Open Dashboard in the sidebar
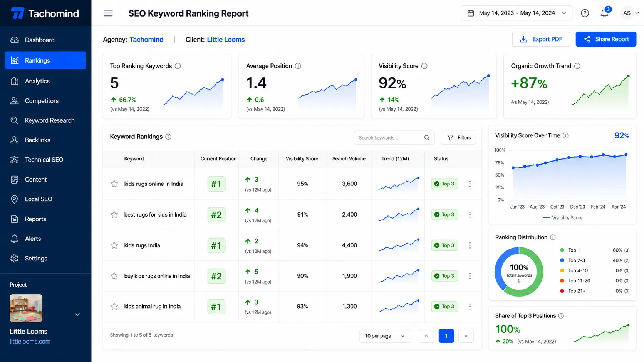The image size is (644, 362). [x=45, y=40]
